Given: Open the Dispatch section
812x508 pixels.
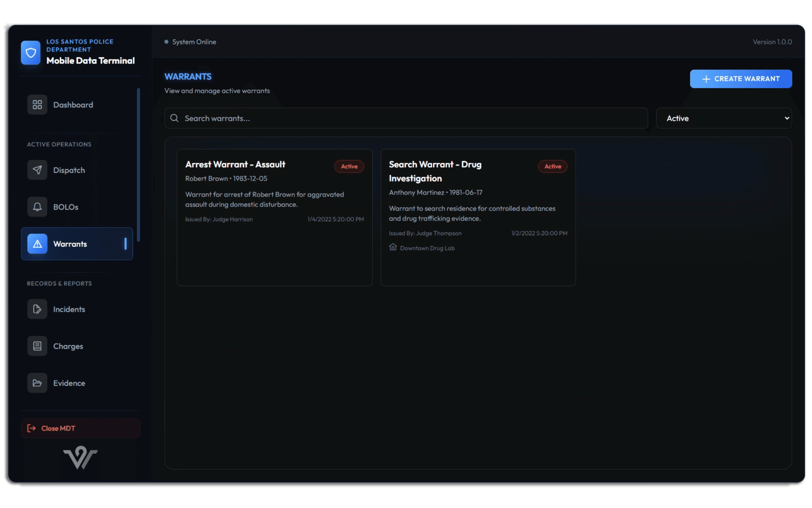Looking at the screenshot, I should tap(77, 170).
